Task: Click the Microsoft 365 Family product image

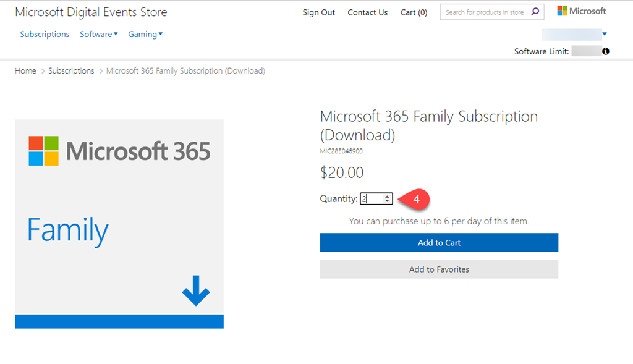Action: pos(119,224)
